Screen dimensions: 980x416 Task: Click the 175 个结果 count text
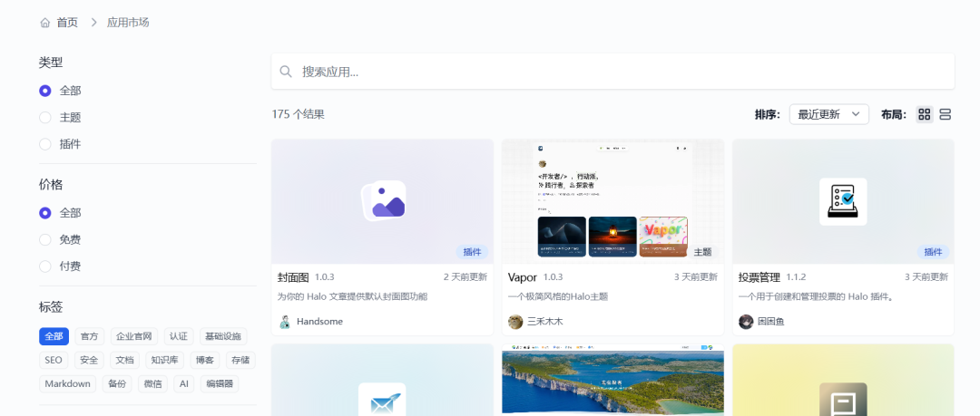[299, 114]
